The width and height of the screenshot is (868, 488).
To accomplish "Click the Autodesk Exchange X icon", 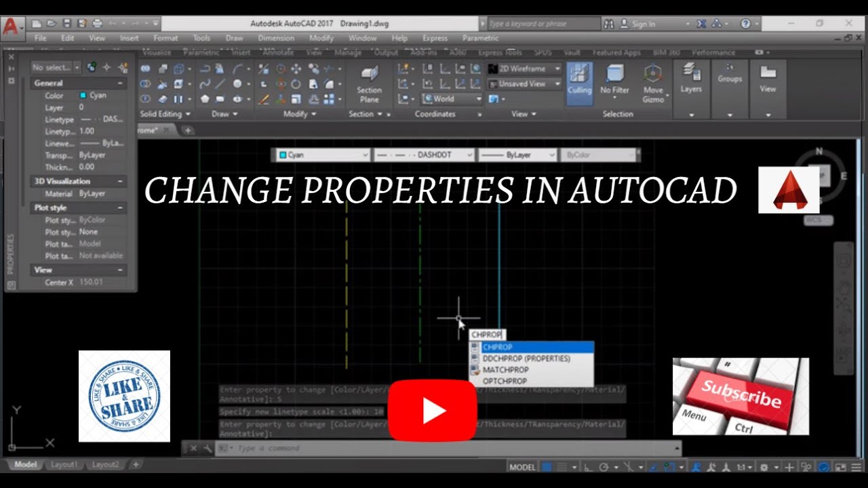I will 701,23.
